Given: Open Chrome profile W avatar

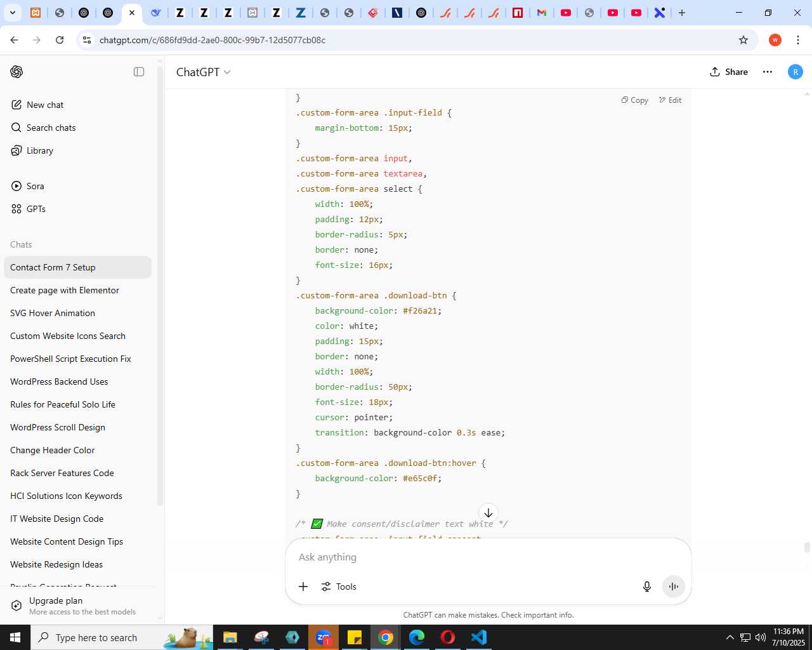Looking at the screenshot, I should point(775,40).
